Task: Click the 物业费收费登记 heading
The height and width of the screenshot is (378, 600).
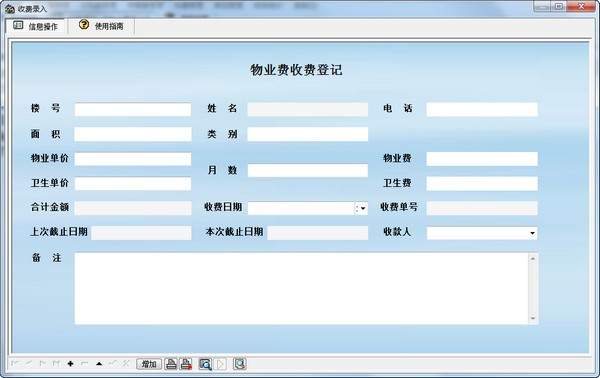Action: coord(296,70)
